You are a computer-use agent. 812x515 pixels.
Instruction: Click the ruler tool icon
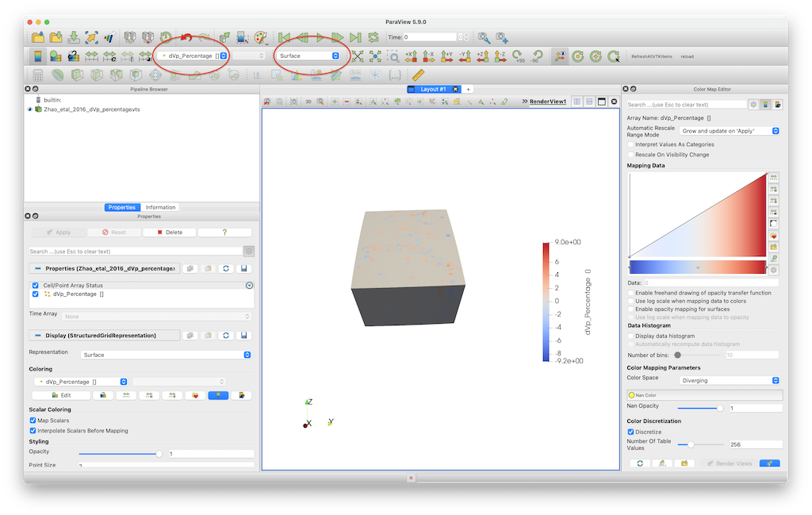pos(419,75)
